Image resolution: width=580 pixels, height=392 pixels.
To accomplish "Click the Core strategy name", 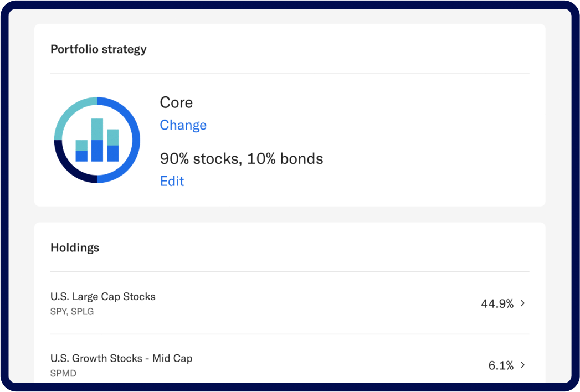I will coord(176,102).
